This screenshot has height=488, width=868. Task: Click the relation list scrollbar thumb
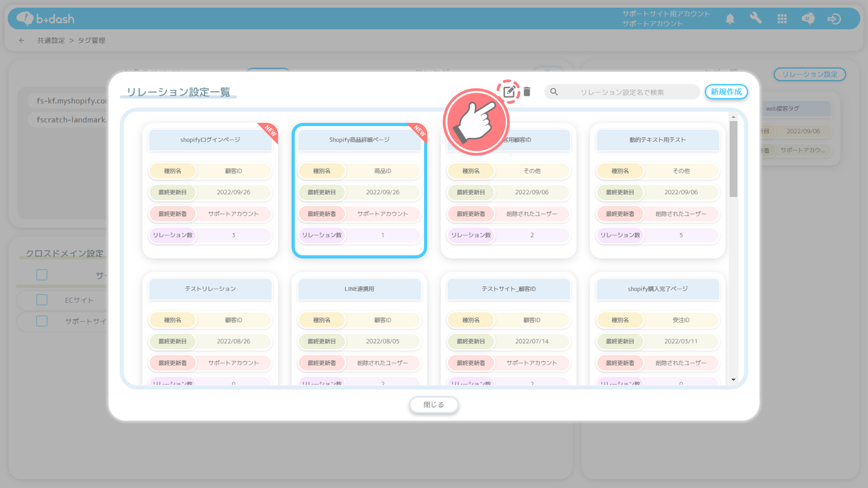coord(733,159)
